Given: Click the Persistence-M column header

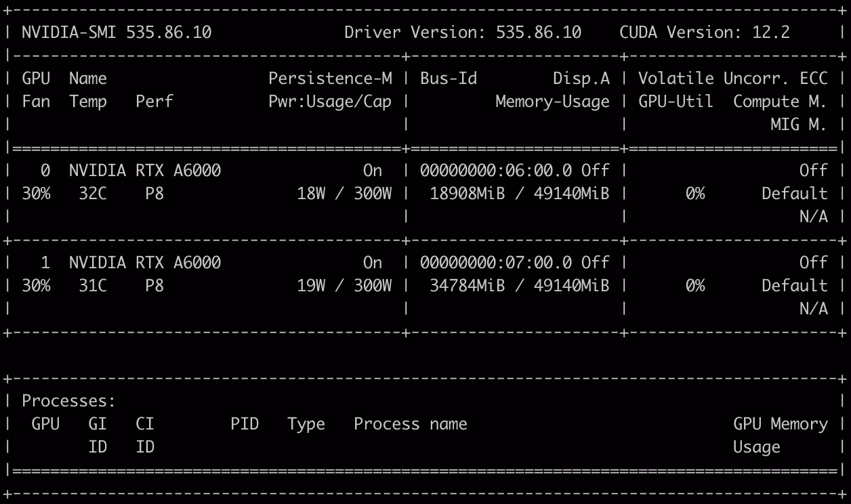Looking at the screenshot, I should pyautogui.click(x=330, y=79).
